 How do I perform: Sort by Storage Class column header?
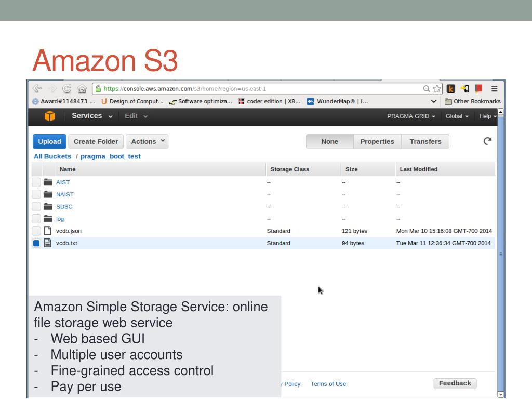[303, 169]
